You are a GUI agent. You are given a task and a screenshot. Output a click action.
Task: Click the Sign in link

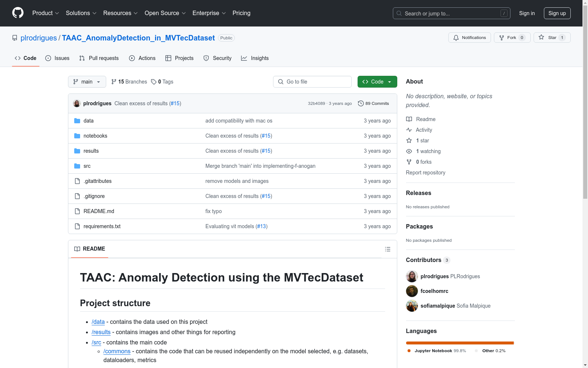527,13
